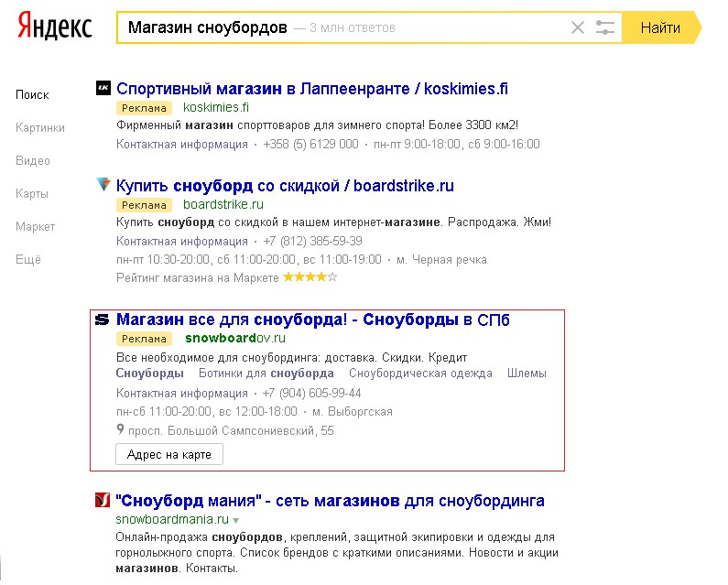Click the red Сноуборд мания favicon

pyautogui.click(x=103, y=501)
